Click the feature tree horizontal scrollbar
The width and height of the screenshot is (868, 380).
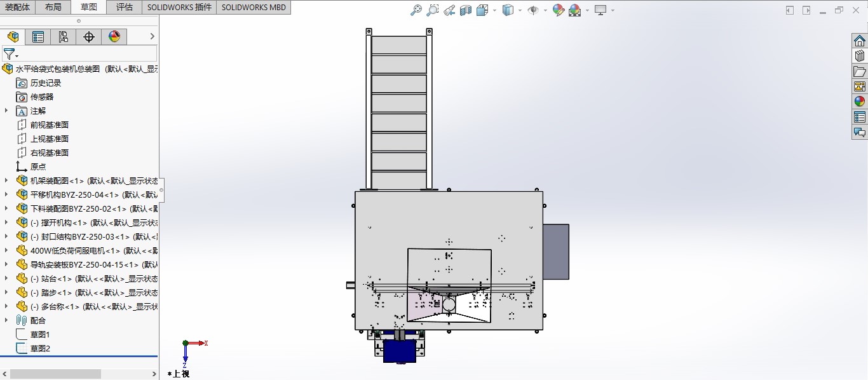(x=55, y=374)
